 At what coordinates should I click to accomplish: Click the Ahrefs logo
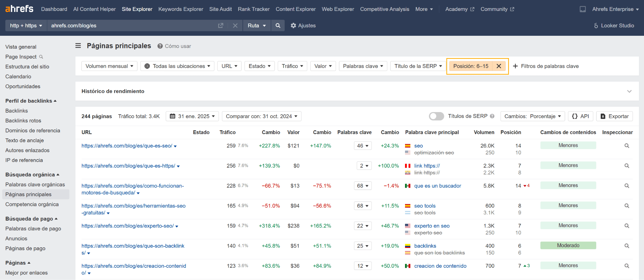pos(19,9)
